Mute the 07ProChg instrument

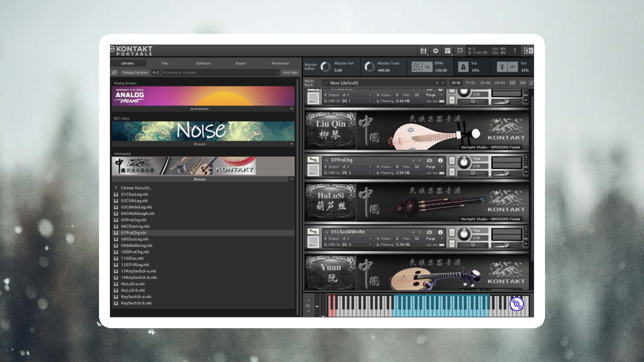pos(452,172)
